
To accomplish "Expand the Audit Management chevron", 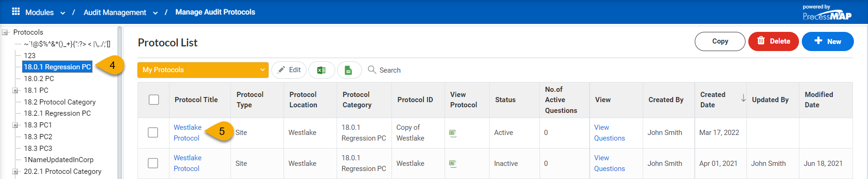I will coord(155,13).
